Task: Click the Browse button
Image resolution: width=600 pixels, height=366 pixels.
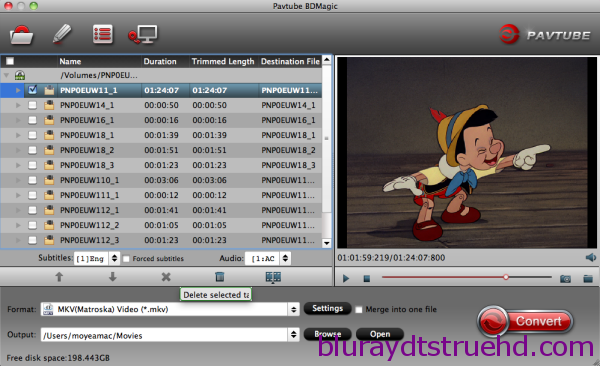Action: (328, 334)
